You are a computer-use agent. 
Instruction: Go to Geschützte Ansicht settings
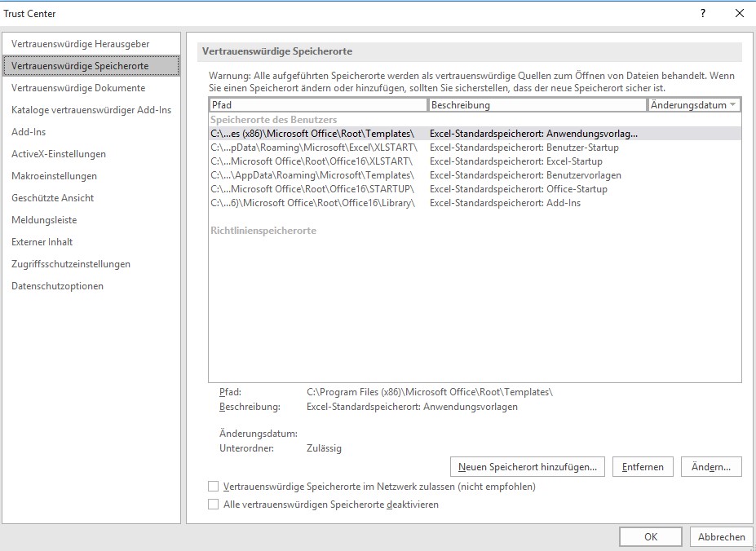(52, 198)
